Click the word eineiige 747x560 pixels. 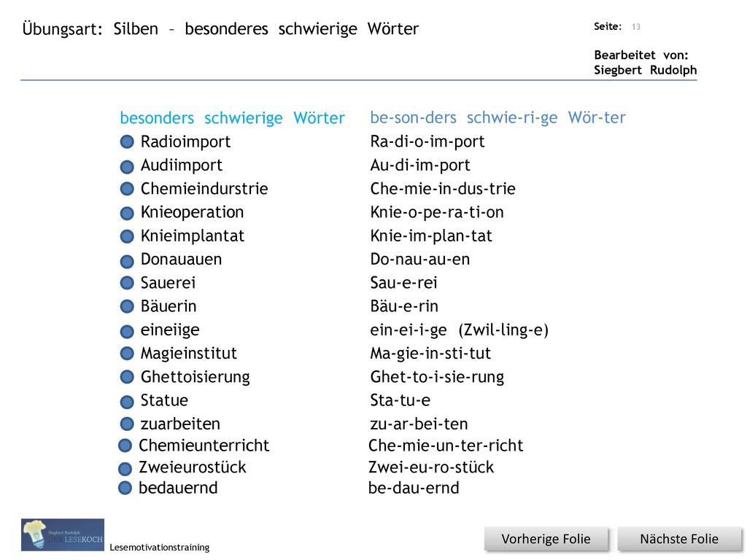tap(170, 330)
